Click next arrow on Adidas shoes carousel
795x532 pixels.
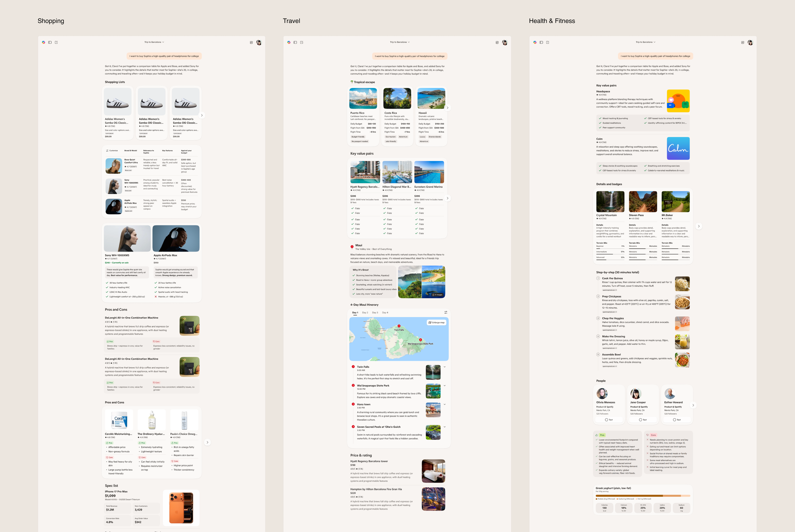point(202,115)
